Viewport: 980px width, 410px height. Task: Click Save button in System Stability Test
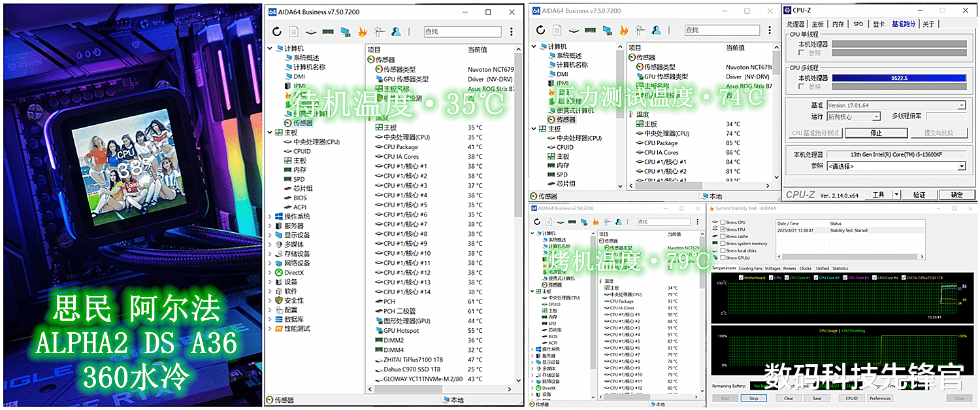[x=817, y=398]
